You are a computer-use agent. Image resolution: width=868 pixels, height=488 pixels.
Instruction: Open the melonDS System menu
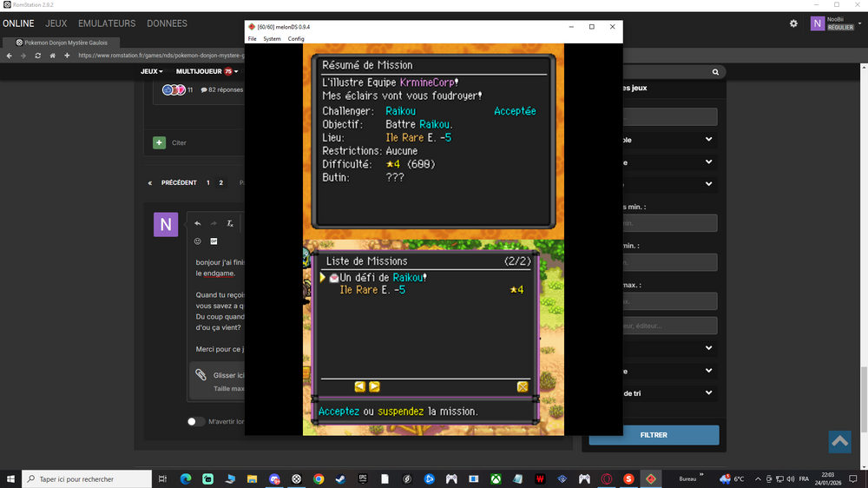(272, 39)
